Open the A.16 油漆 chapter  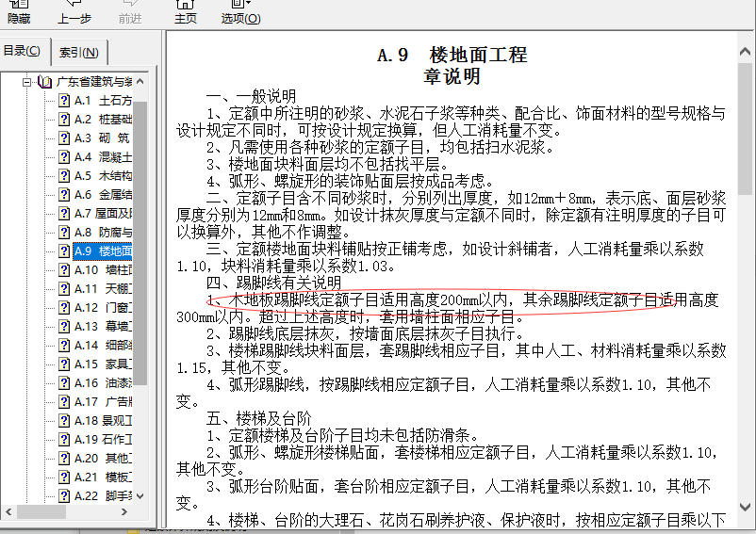tap(103, 382)
